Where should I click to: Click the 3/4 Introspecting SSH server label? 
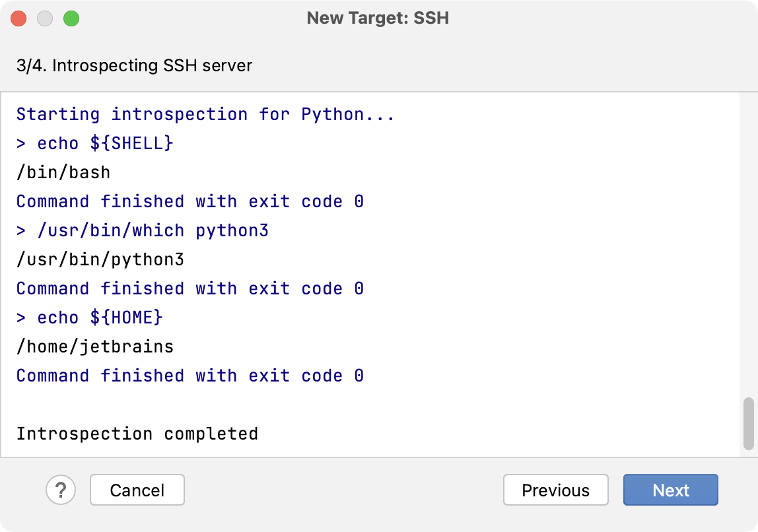pyautogui.click(x=134, y=66)
